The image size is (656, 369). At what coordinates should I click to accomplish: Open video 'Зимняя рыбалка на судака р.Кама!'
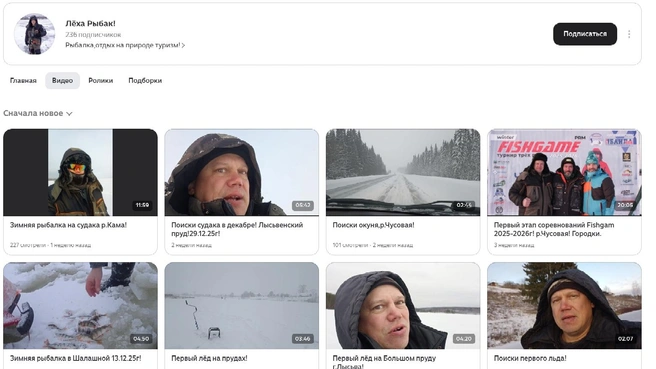(x=68, y=225)
